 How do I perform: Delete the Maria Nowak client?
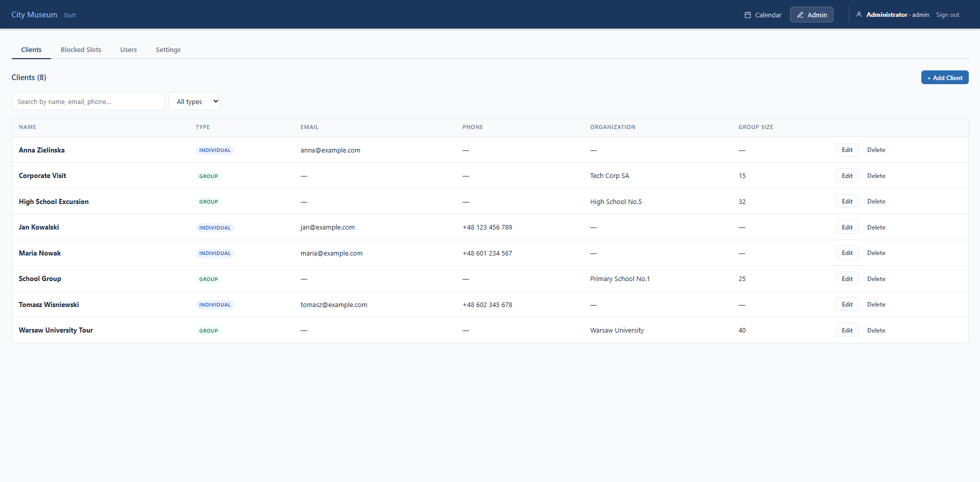pyautogui.click(x=876, y=253)
